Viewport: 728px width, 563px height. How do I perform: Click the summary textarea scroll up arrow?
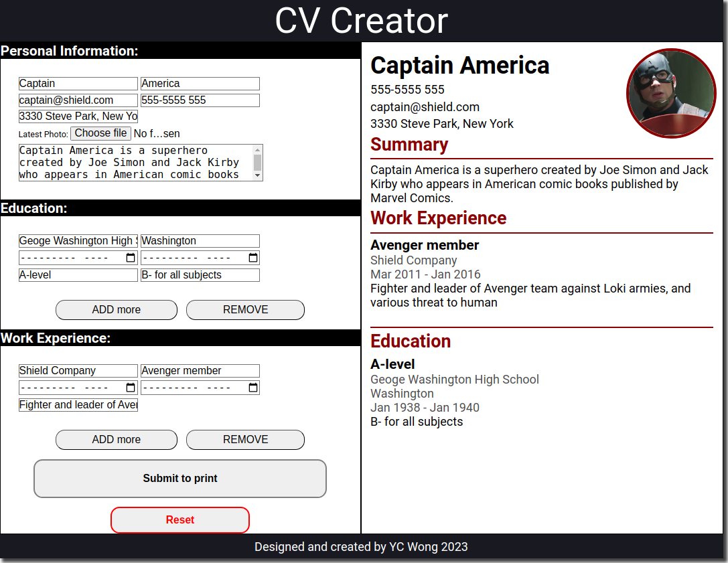pyautogui.click(x=257, y=150)
